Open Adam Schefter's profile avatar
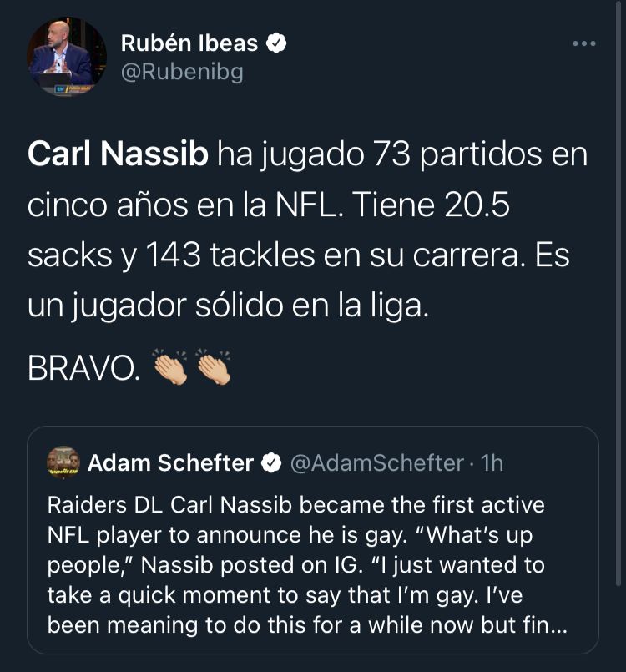The image size is (626, 672). (x=60, y=463)
